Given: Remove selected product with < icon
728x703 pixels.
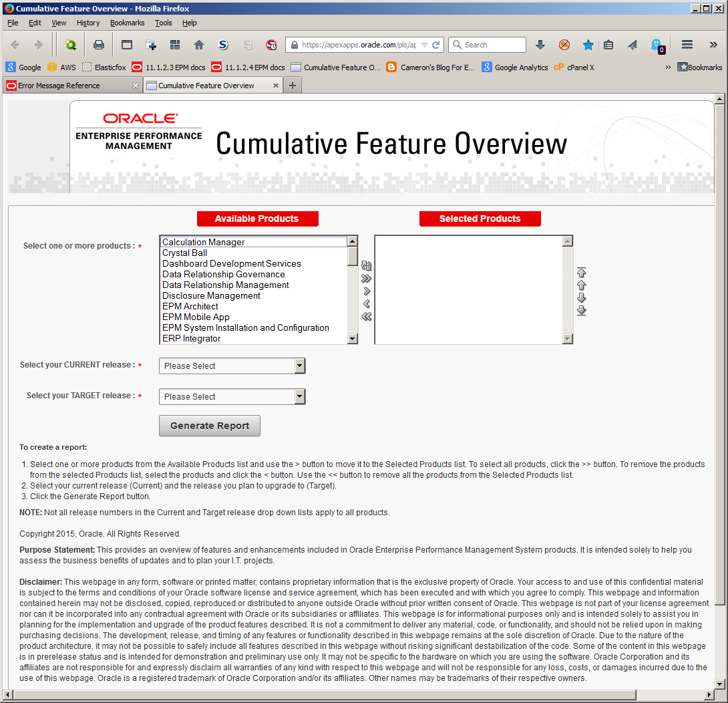Looking at the screenshot, I should [366, 304].
